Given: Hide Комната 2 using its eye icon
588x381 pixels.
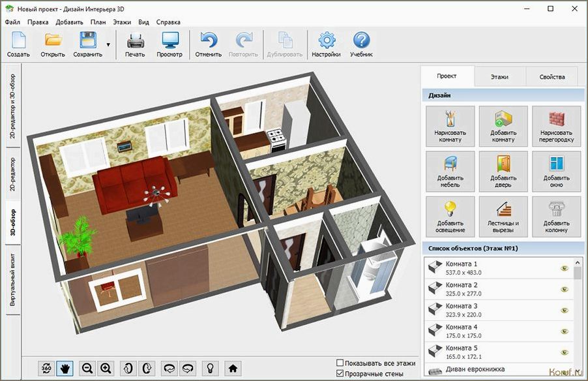Looking at the screenshot, I should click(565, 290).
